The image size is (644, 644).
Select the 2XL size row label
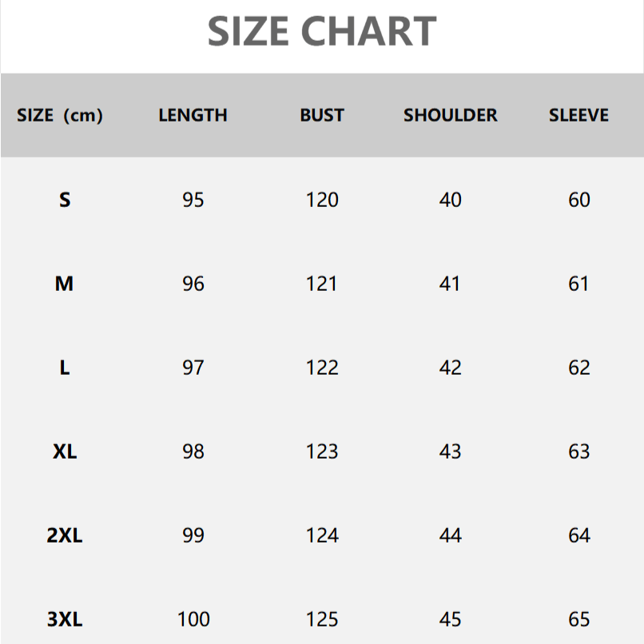coord(65,535)
